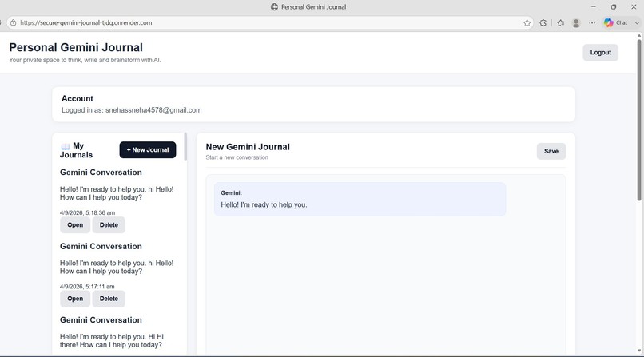Click the tagline under the page title

point(85,60)
